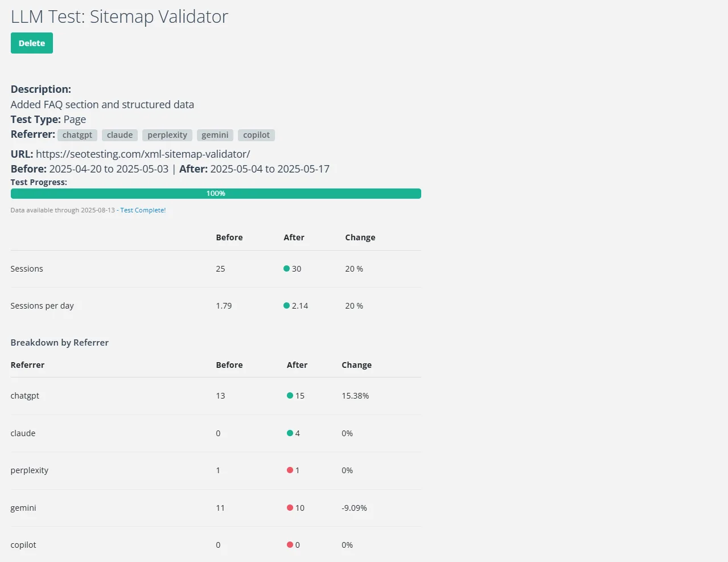Image resolution: width=728 pixels, height=562 pixels.
Task: Select the perplexity referrer tag
Action: [167, 135]
